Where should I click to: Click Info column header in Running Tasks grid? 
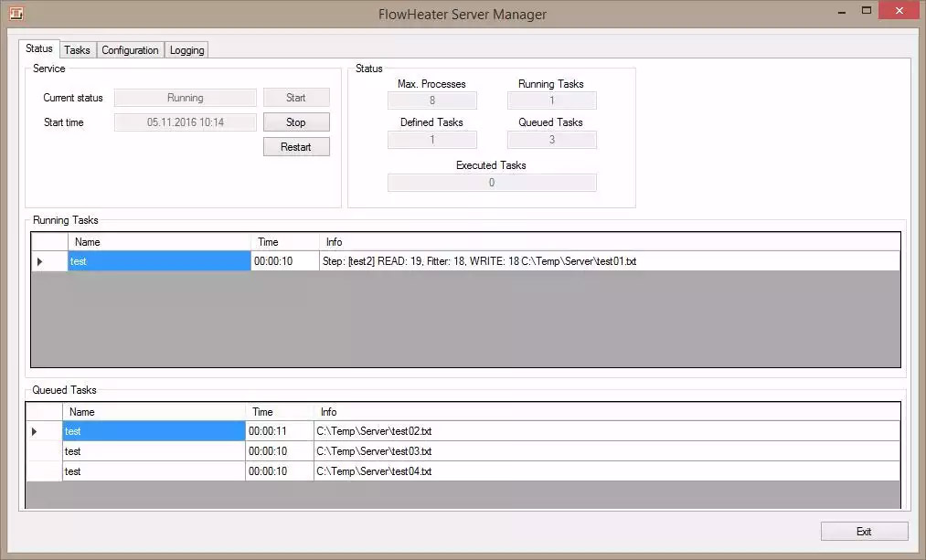tap(610, 242)
